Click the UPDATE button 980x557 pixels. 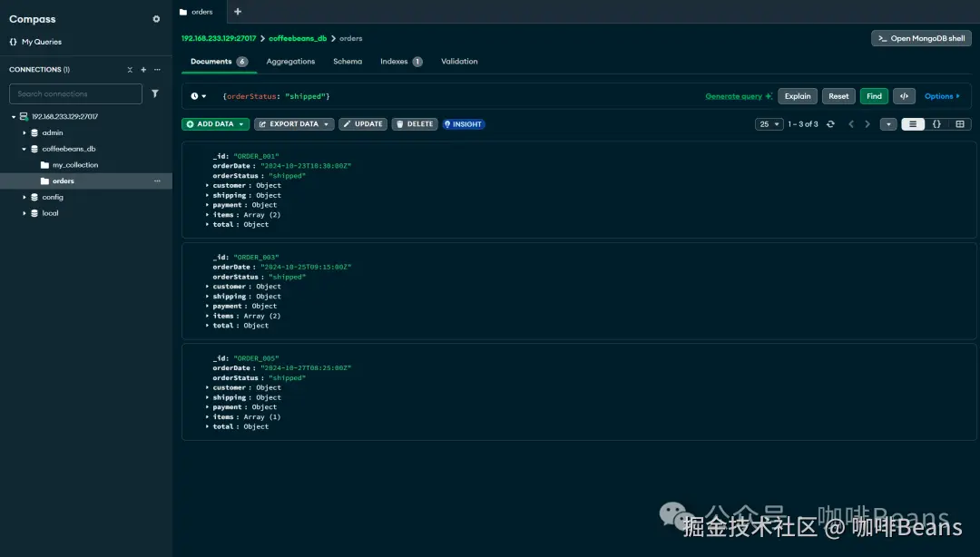tap(362, 123)
